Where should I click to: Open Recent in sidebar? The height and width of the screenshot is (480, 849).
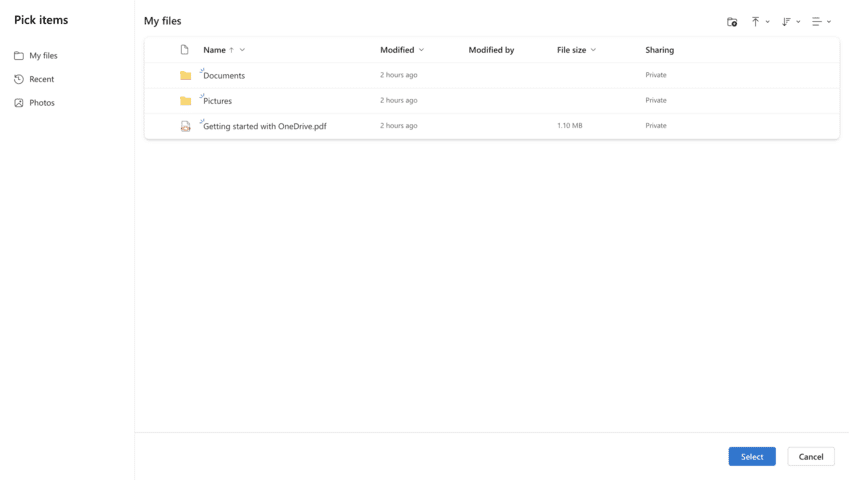tap(41, 79)
